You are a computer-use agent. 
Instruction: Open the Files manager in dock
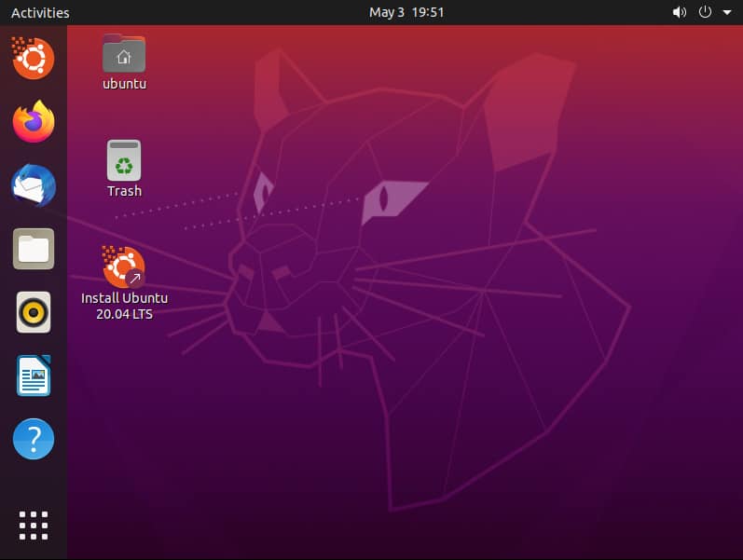34,249
